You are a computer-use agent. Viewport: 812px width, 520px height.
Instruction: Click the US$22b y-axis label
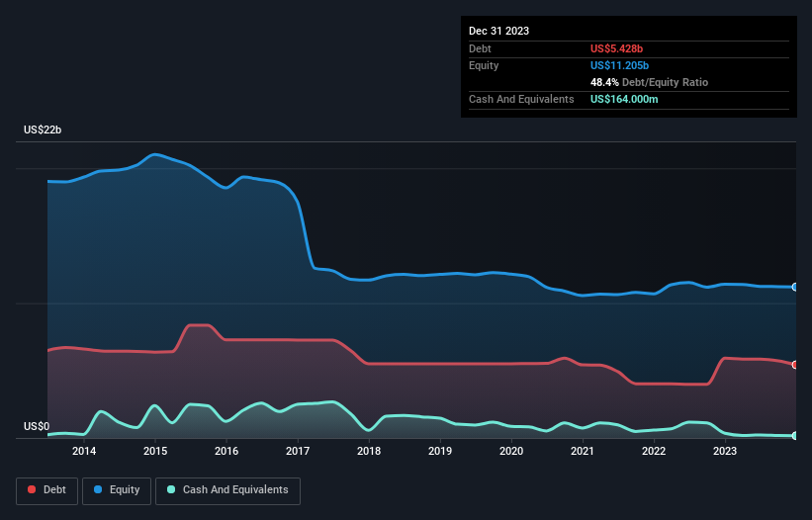(x=43, y=130)
